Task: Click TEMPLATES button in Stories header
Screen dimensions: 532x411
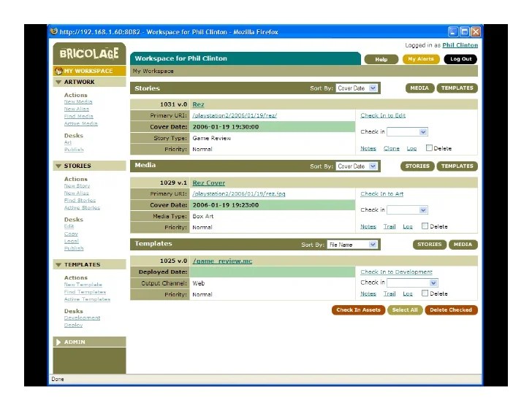Action: click(457, 88)
